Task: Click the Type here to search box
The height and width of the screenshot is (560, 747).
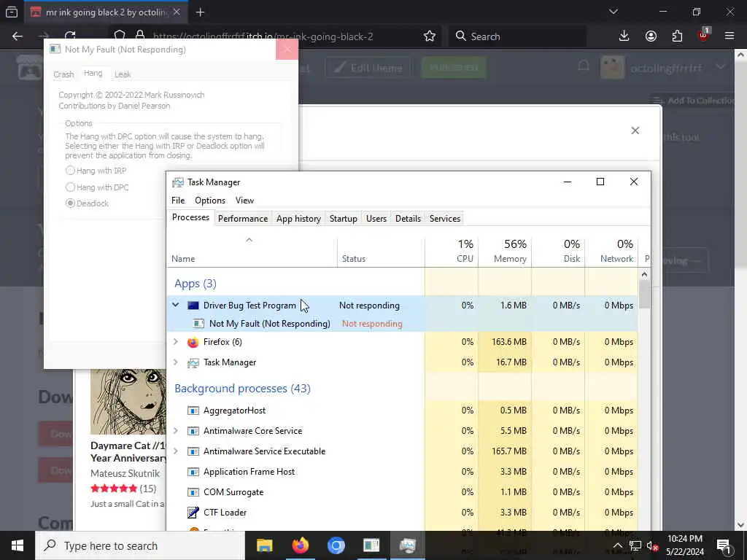Action: tap(140, 545)
